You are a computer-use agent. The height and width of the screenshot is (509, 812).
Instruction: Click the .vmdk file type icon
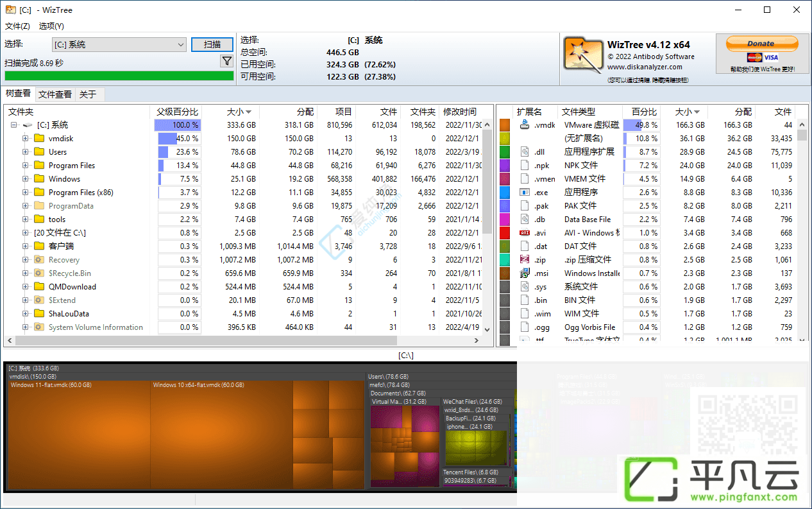tap(524, 125)
